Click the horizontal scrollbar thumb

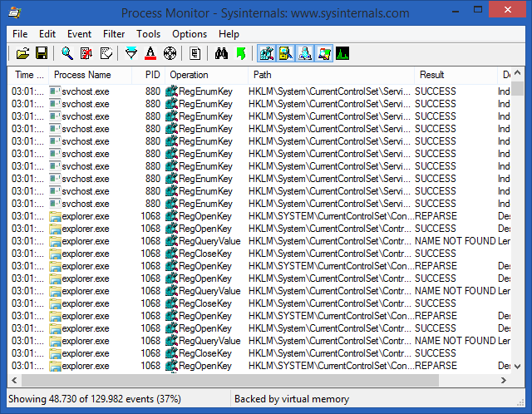[230, 381]
